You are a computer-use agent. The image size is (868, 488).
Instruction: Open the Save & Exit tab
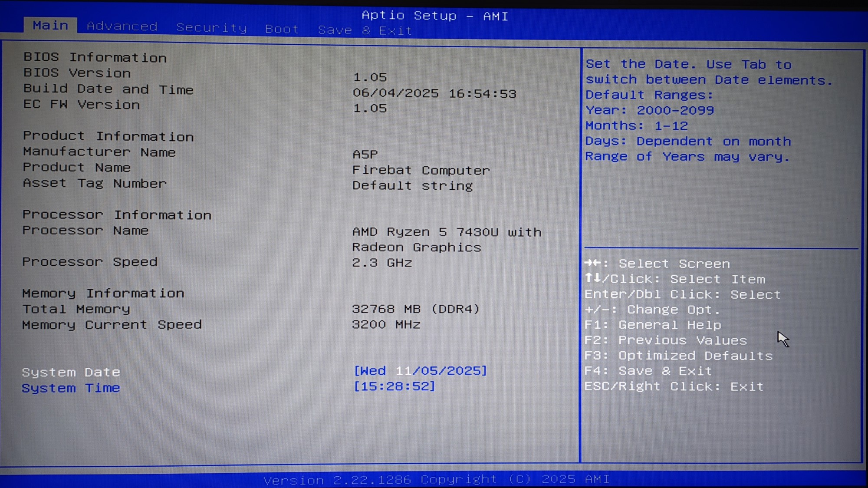click(x=365, y=30)
